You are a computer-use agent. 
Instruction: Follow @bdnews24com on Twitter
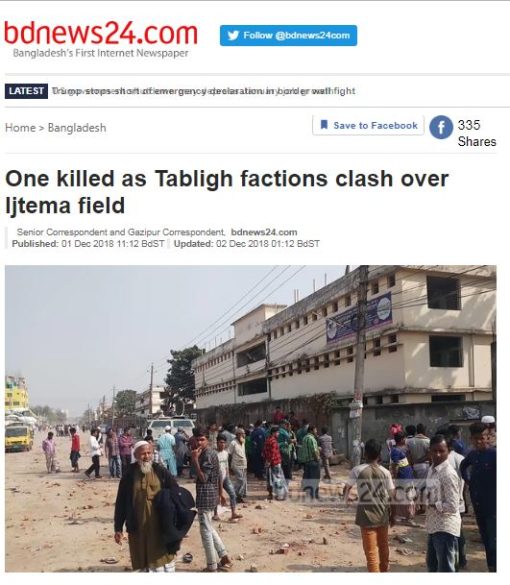(x=288, y=35)
